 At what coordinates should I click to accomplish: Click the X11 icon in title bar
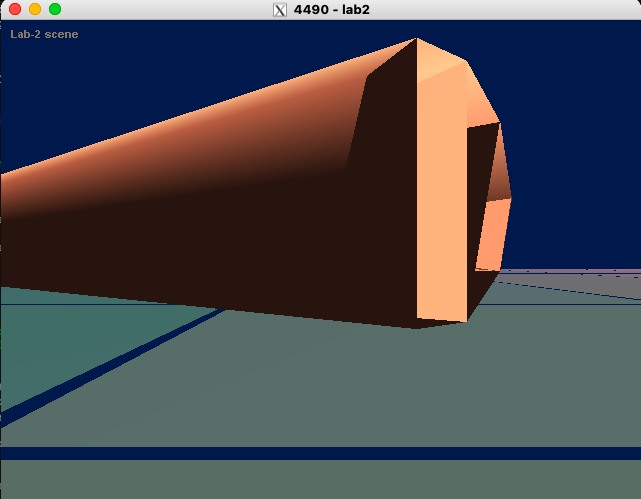pos(280,10)
